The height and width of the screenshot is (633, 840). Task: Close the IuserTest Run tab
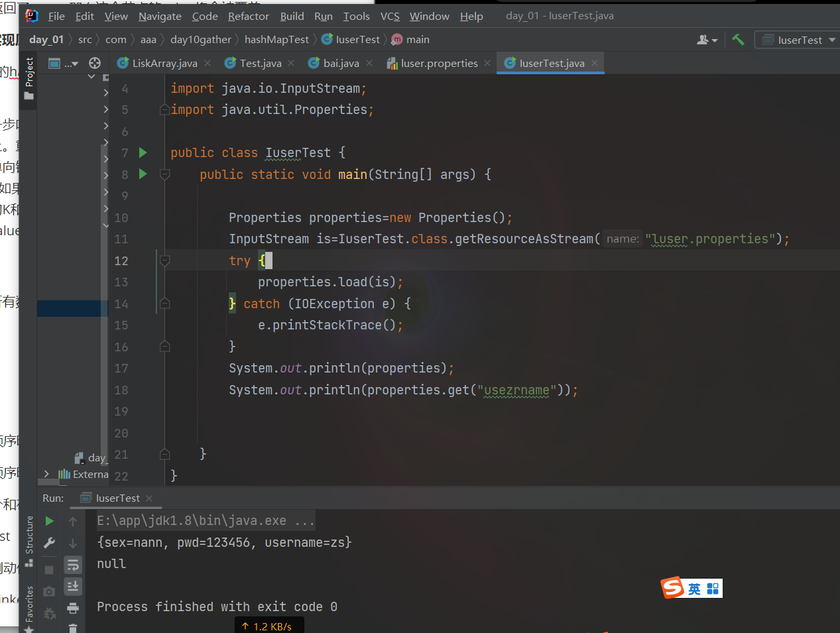click(x=149, y=498)
